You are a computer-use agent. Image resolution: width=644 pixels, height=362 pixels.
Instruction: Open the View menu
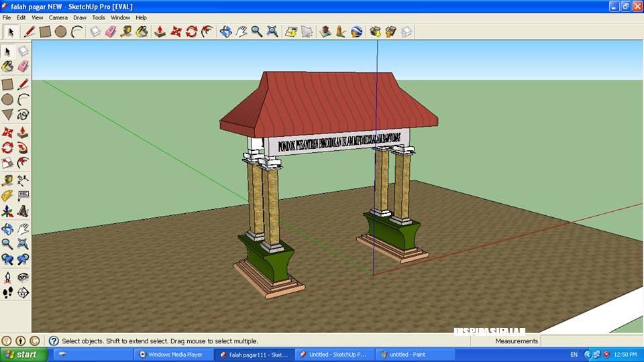(38, 17)
